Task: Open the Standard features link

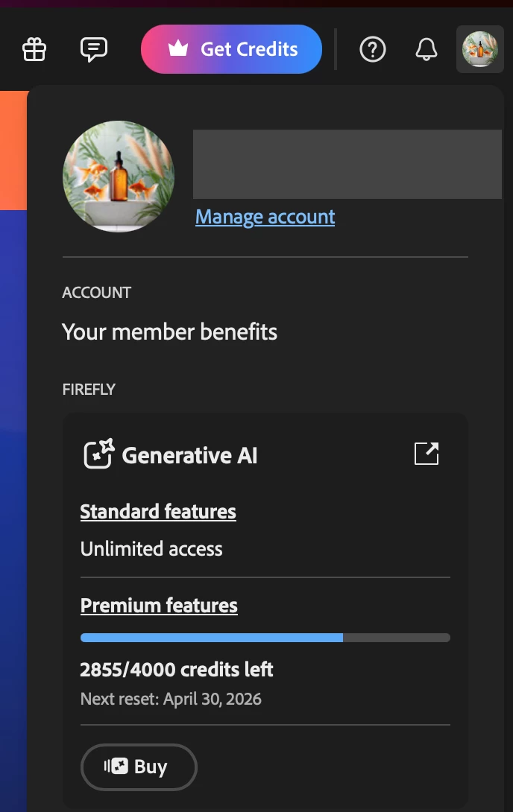Action: coord(158,512)
